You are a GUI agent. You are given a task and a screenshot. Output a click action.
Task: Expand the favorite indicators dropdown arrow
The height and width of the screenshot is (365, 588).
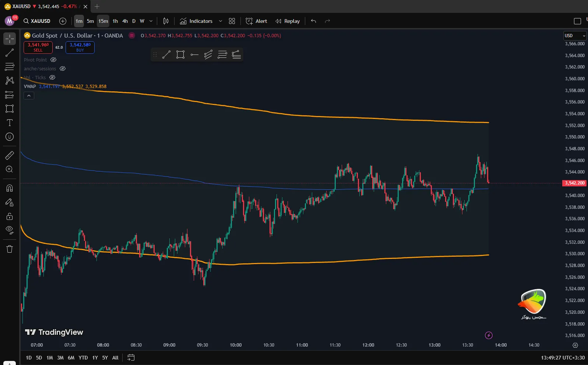tap(221, 21)
